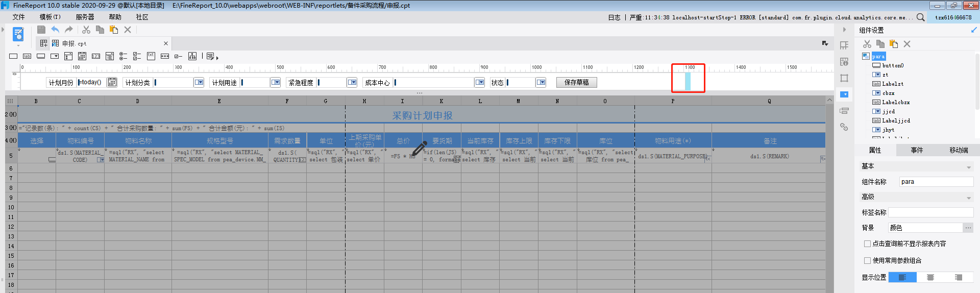Switch to the 属性 tab
Image resolution: width=980 pixels, height=293 pixels.
pyautogui.click(x=875, y=150)
